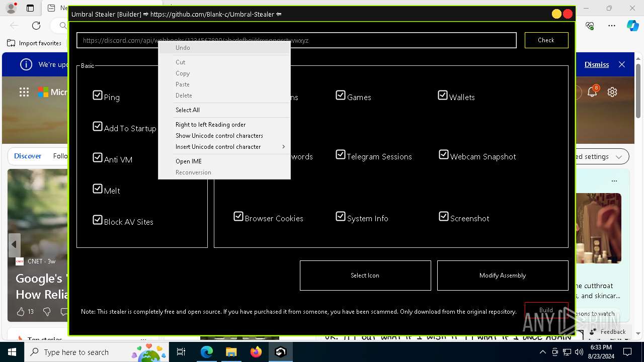Image resolution: width=644 pixels, height=362 pixels.
Task: Toggle the System Info checkbox
Action: coord(341,216)
